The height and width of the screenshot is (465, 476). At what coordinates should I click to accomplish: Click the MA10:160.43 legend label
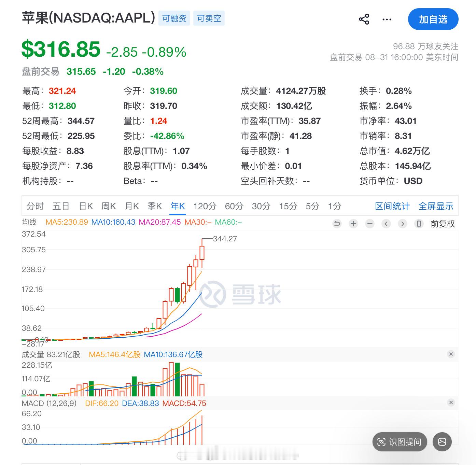tap(113, 222)
